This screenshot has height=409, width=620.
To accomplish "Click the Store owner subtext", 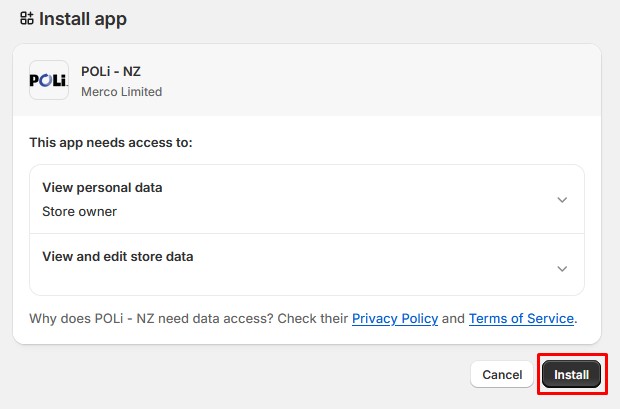I will coord(79,212).
